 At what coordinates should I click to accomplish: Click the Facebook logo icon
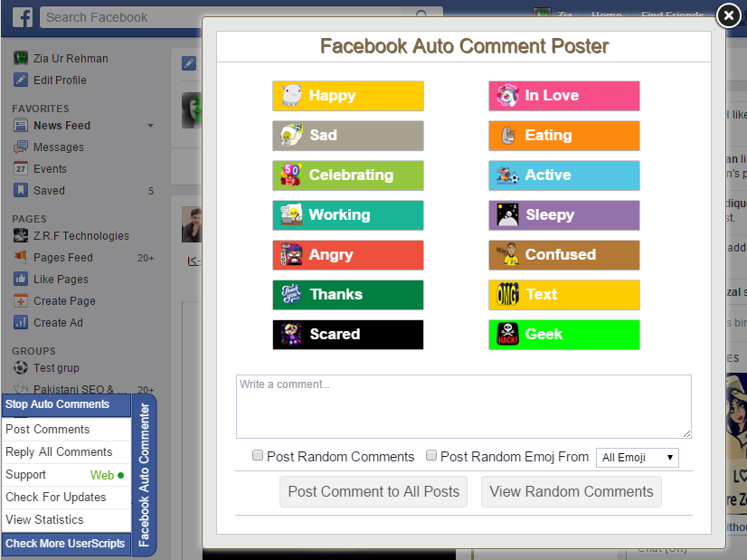23,17
